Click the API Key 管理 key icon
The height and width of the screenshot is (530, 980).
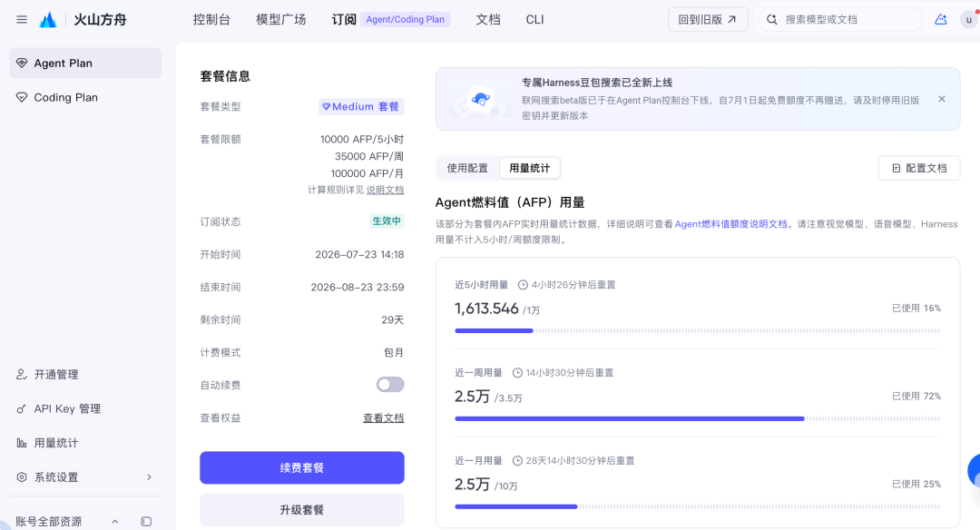tap(22, 408)
